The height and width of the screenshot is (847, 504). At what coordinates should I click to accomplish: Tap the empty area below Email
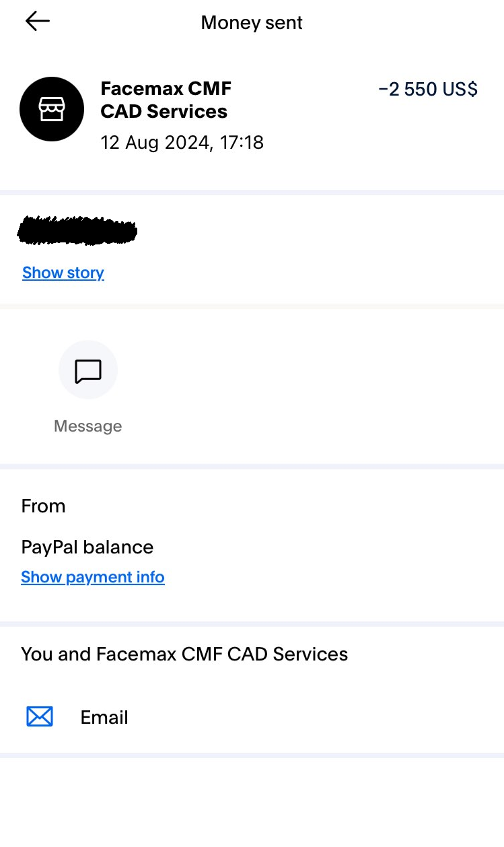click(x=252, y=801)
